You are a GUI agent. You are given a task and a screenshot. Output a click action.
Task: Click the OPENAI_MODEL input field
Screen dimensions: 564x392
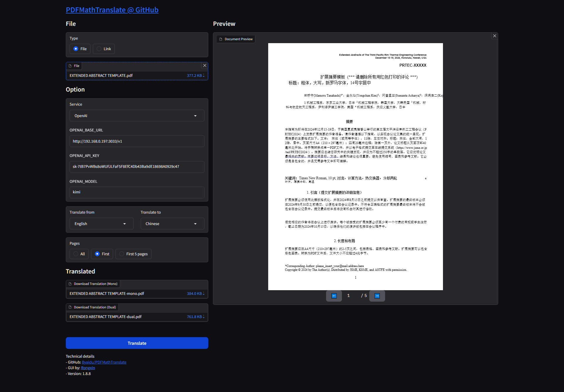[x=137, y=192]
